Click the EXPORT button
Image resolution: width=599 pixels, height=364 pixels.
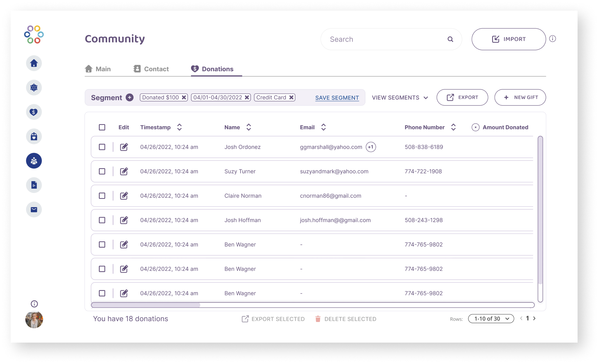coord(462,97)
